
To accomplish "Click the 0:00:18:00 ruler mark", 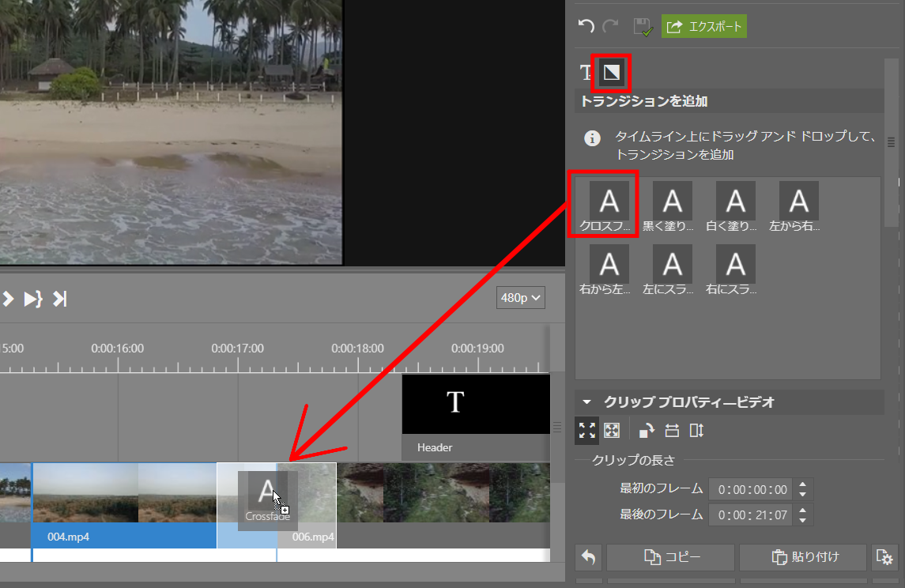I will coord(357,349).
